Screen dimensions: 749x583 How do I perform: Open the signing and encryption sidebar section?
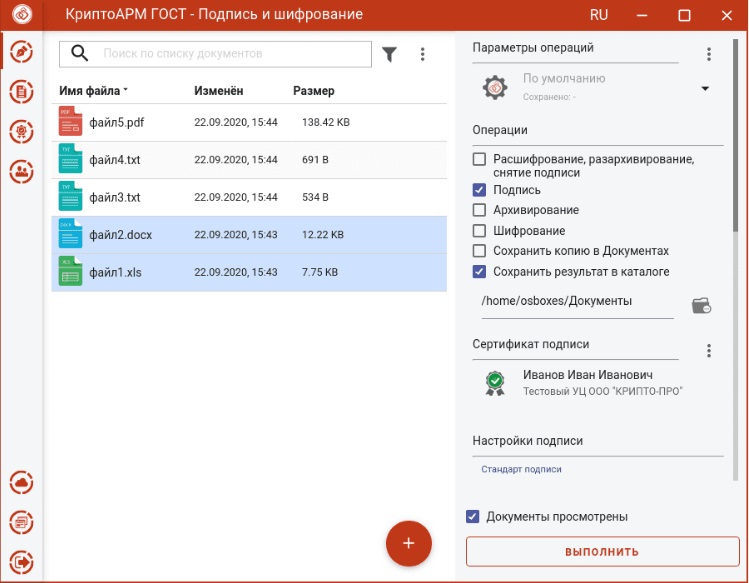pos(21,52)
